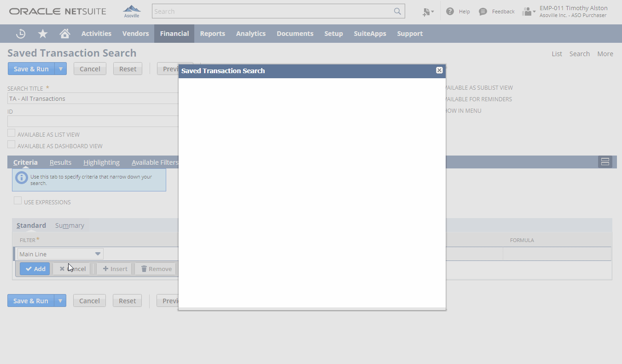Screen dimensions: 622x364
Task: Click the Add filter row button
Action: coord(35,269)
